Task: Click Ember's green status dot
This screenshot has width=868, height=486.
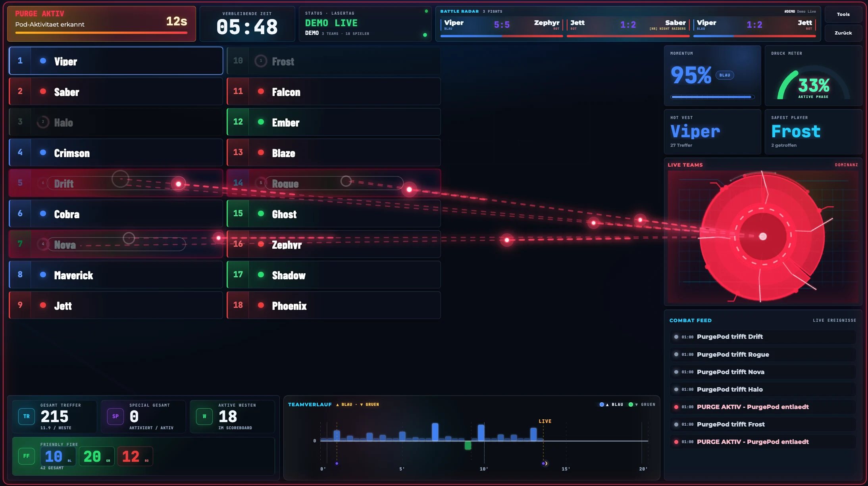Action: 261,122
